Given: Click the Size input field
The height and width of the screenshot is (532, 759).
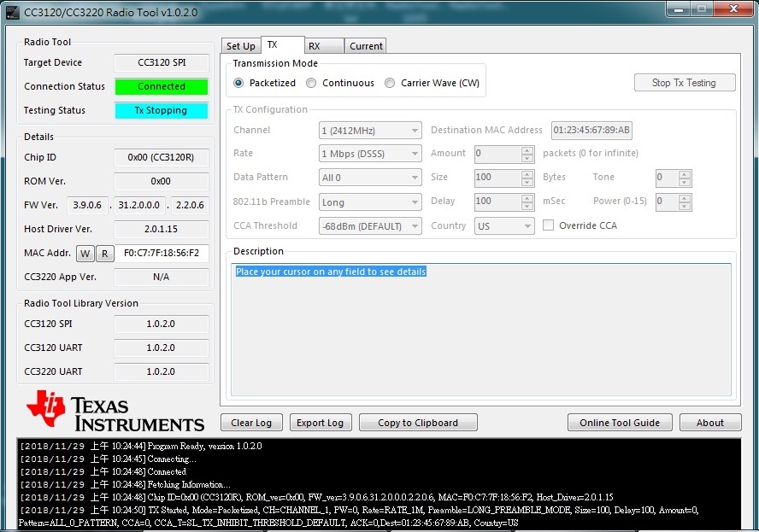Looking at the screenshot, I should click(x=497, y=178).
